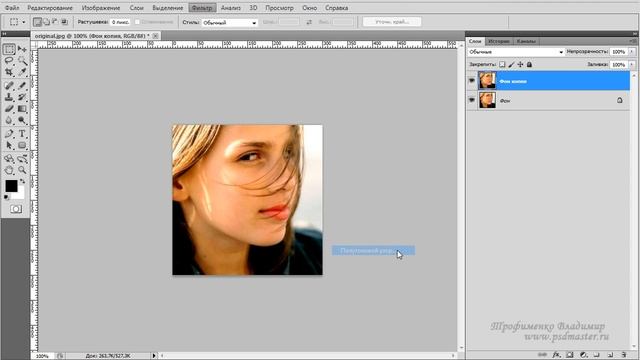Toggle lock transparent pixels
640x360 pixels.
[x=502, y=64]
